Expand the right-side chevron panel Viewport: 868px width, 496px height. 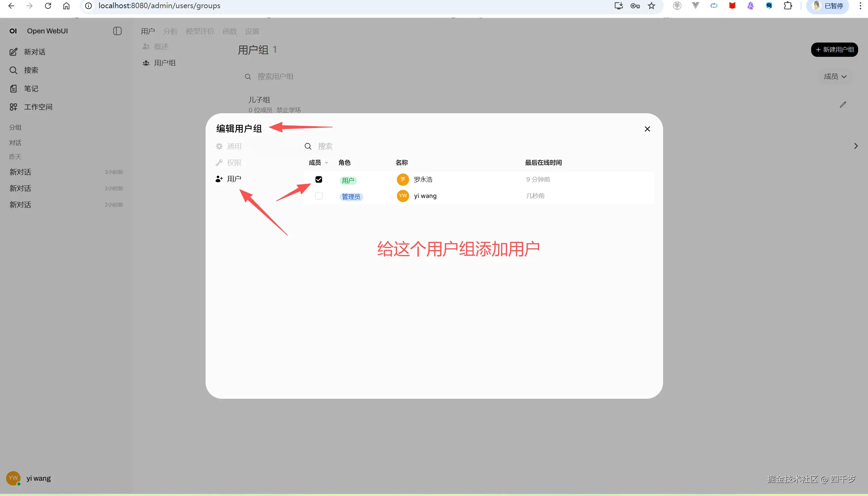[x=856, y=146]
